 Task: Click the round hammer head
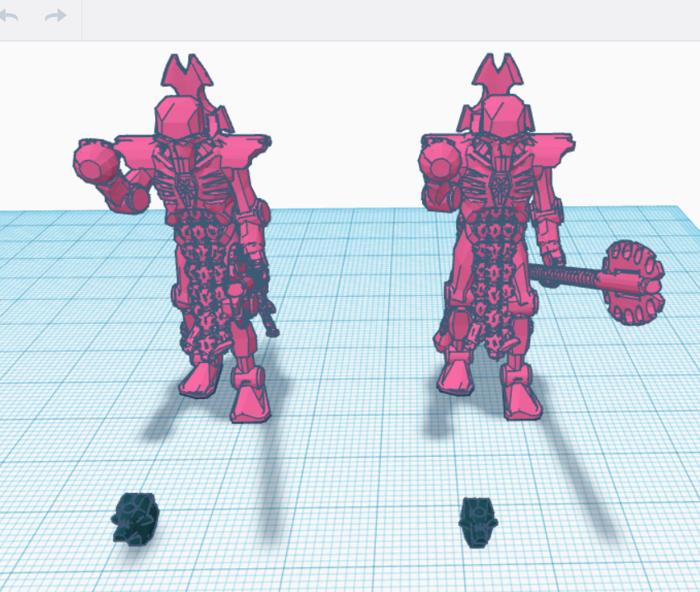coord(634,281)
